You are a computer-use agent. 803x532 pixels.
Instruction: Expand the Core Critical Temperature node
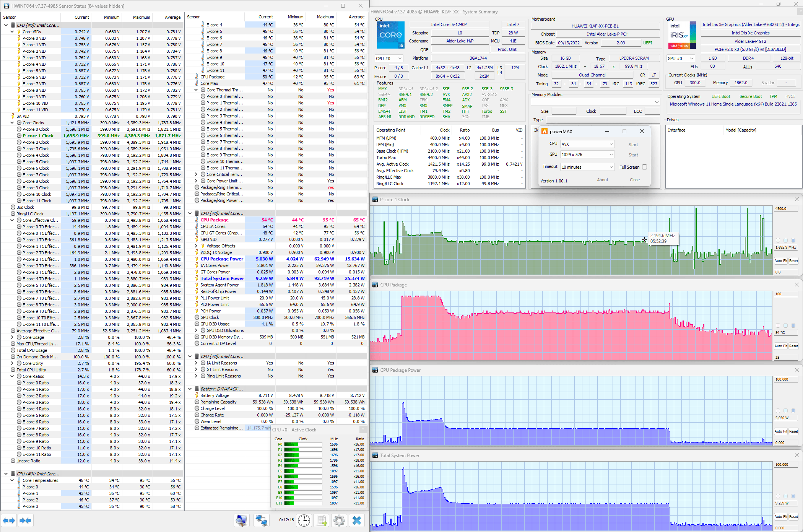[x=196, y=174]
